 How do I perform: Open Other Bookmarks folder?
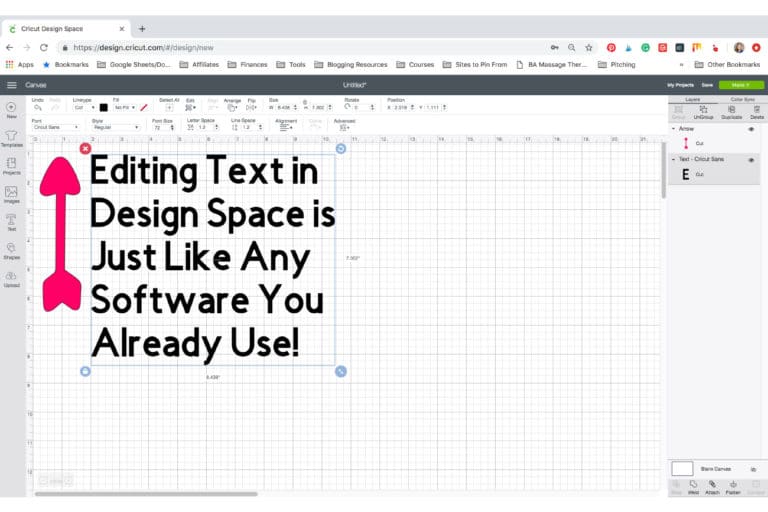(x=727, y=65)
